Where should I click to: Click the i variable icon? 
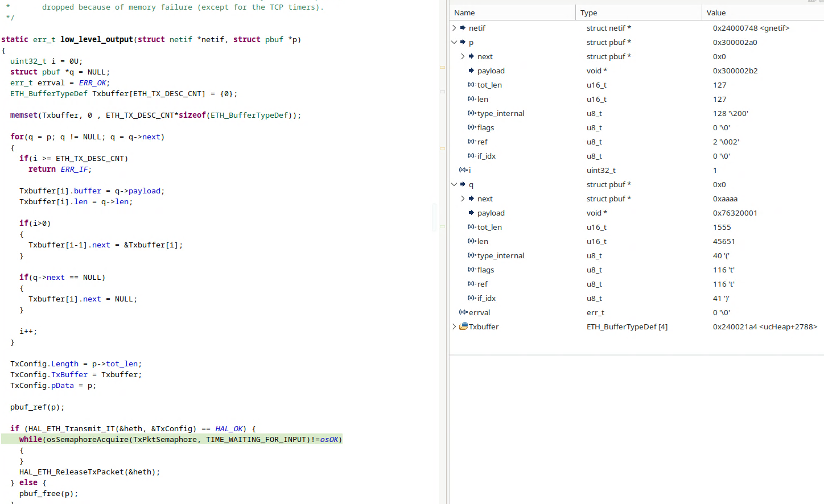[x=463, y=170]
